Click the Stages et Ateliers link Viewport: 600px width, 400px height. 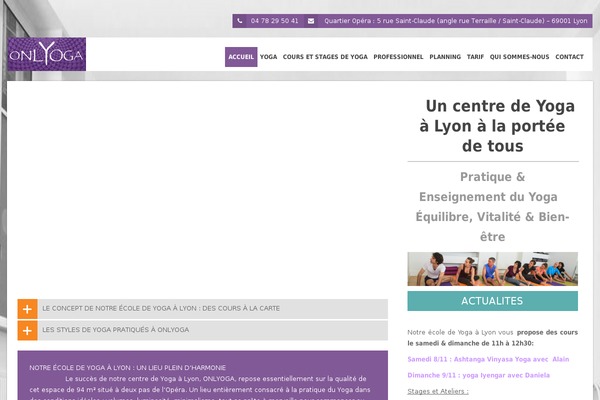pyautogui.click(x=438, y=391)
